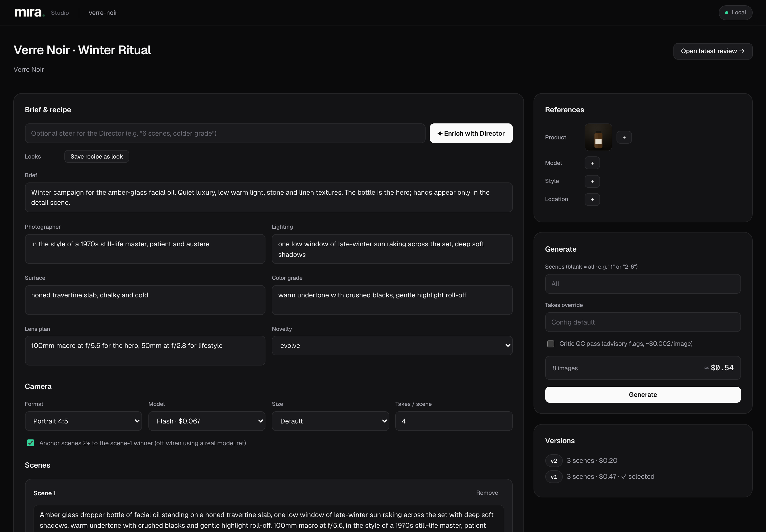The image size is (766, 532).
Task: Click the 'References' heading
Action: point(564,110)
